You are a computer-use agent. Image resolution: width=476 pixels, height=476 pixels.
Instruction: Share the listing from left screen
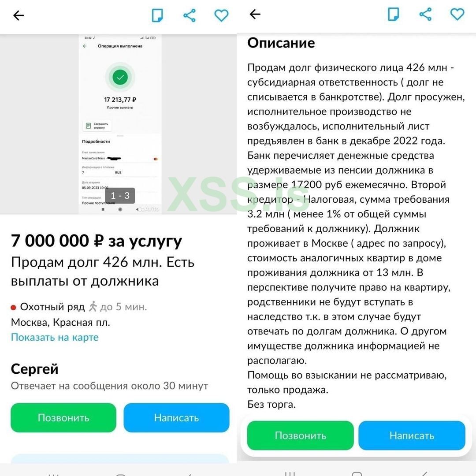[190, 15]
